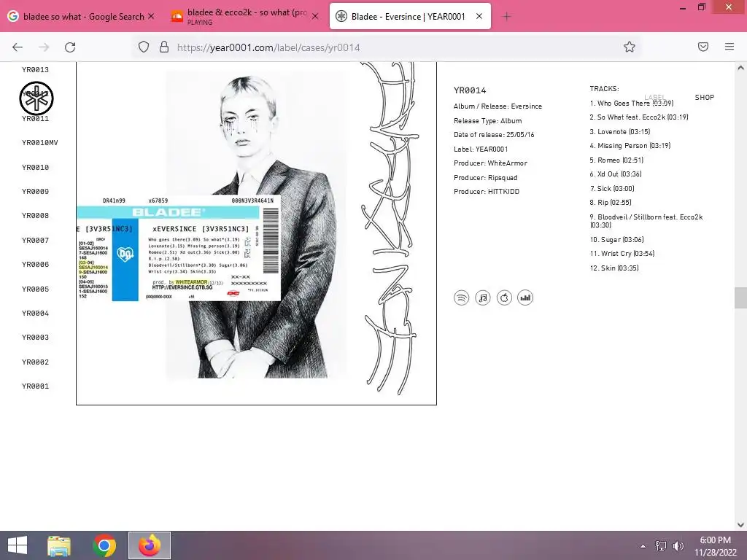The width and height of the screenshot is (747, 560).
Task: Close the Google Search tab
Action: (x=151, y=16)
